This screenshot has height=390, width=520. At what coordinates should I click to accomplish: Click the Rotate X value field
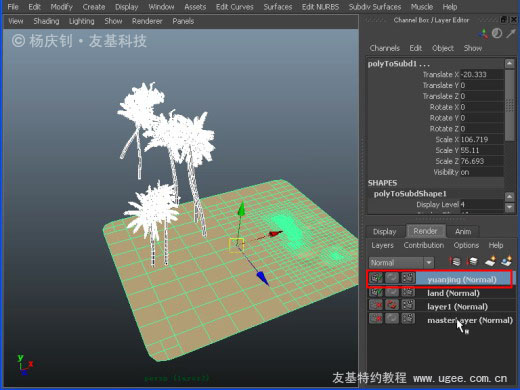coord(482,107)
